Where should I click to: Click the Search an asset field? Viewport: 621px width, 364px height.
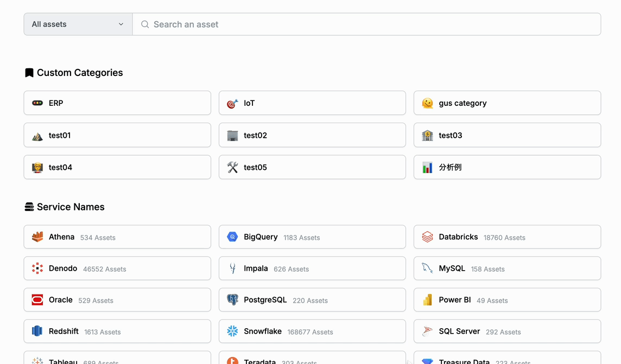367,24
